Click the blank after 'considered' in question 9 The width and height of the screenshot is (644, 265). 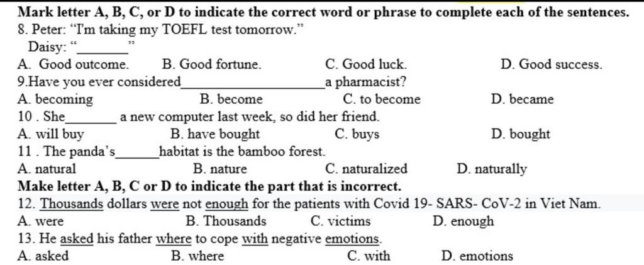pos(252,84)
